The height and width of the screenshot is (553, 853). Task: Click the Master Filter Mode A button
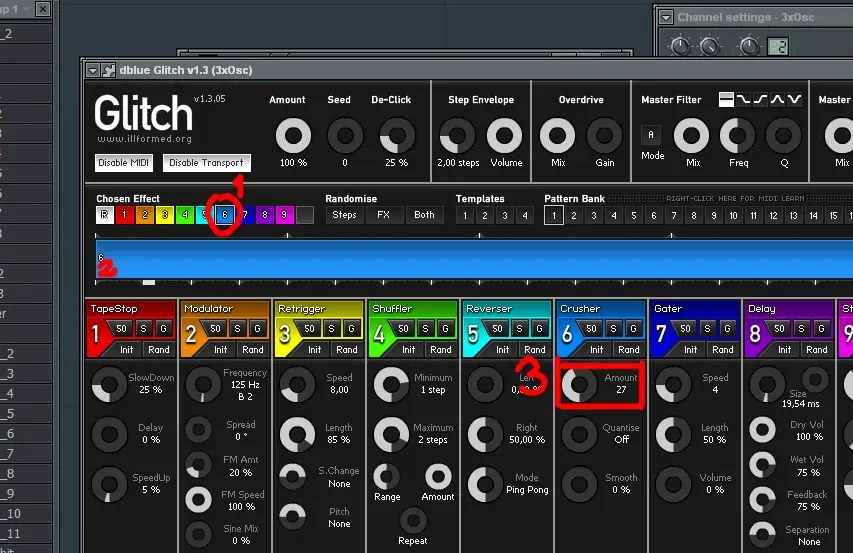click(x=651, y=135)
